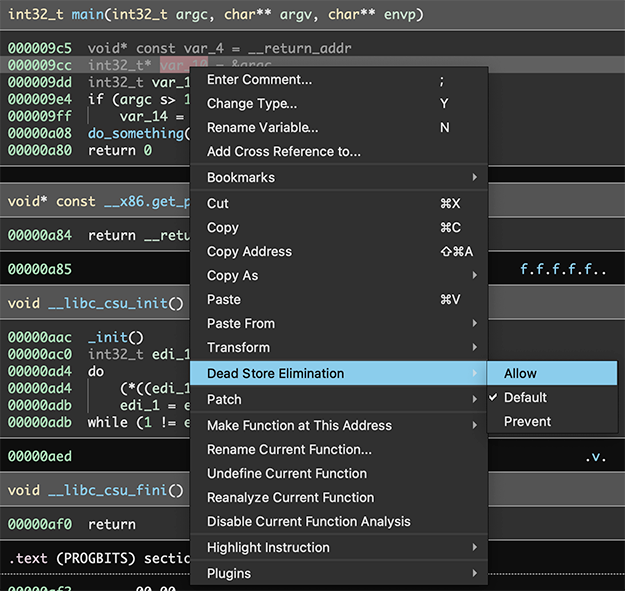
Task: Click '.text (PROGBITS)' section label
Action: (72, 558)
